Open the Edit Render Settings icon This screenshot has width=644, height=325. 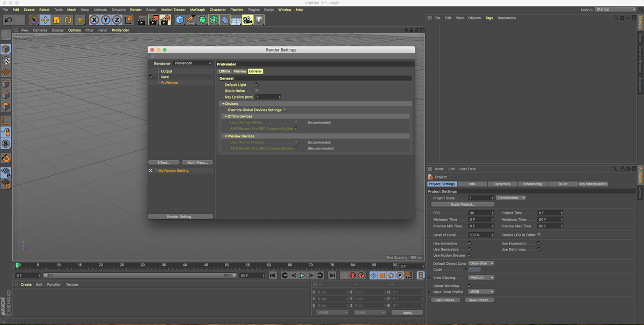click(165, 20)
